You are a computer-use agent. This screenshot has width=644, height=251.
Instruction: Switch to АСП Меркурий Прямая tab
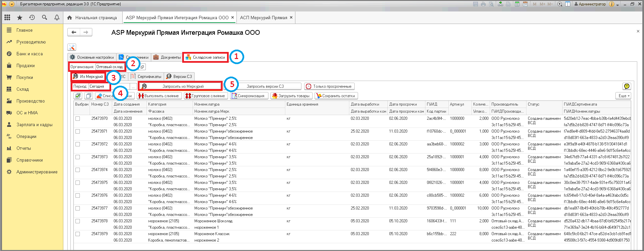click(x=263, y=18)
